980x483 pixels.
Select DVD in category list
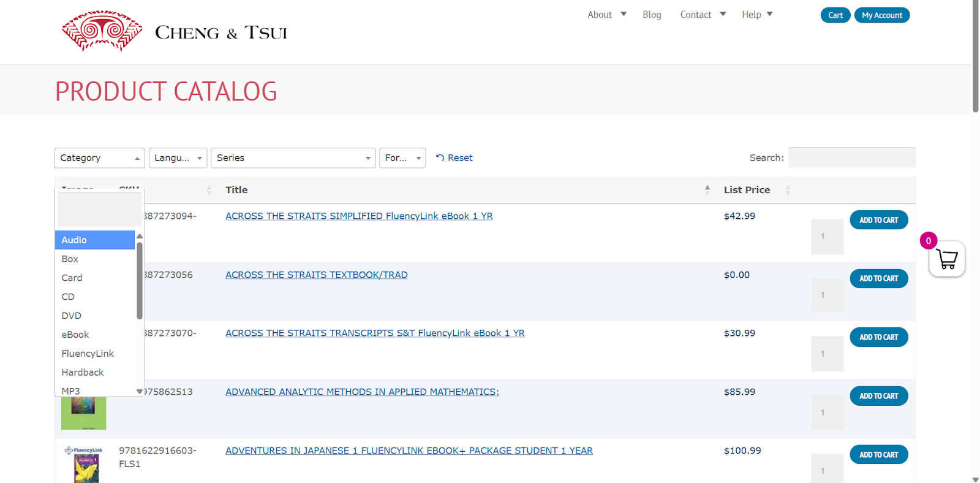[95, 316]
